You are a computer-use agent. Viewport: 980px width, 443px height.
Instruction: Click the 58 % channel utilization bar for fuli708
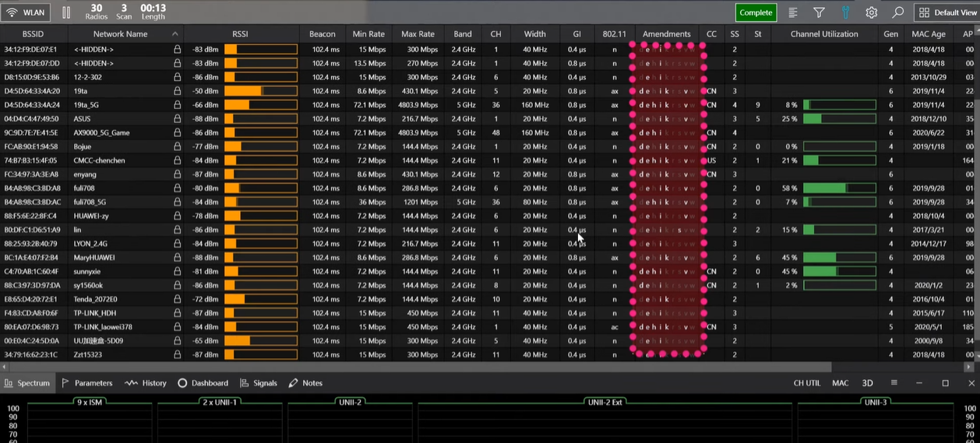(x=839, y=188)
